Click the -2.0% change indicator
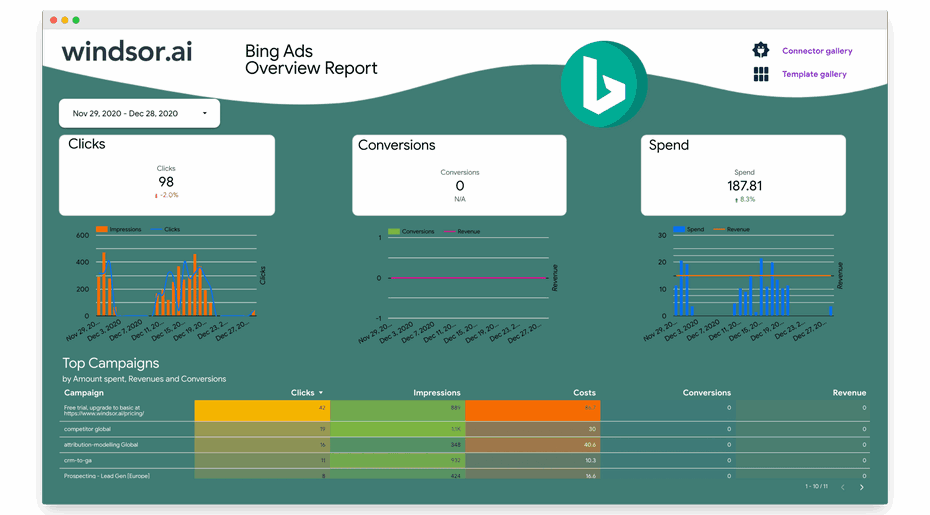The width and height of the screenshot is (930, 515). point(167,195)
